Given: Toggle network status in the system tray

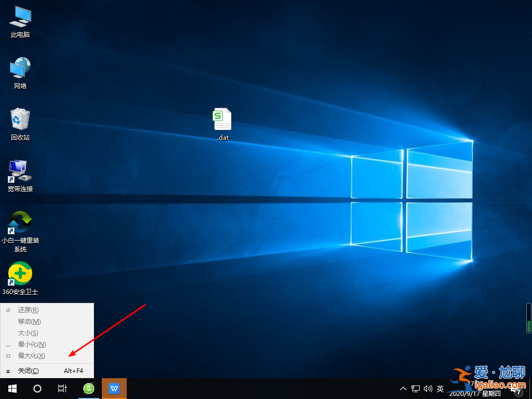Looking at the screenshot, I should (415, 388).
